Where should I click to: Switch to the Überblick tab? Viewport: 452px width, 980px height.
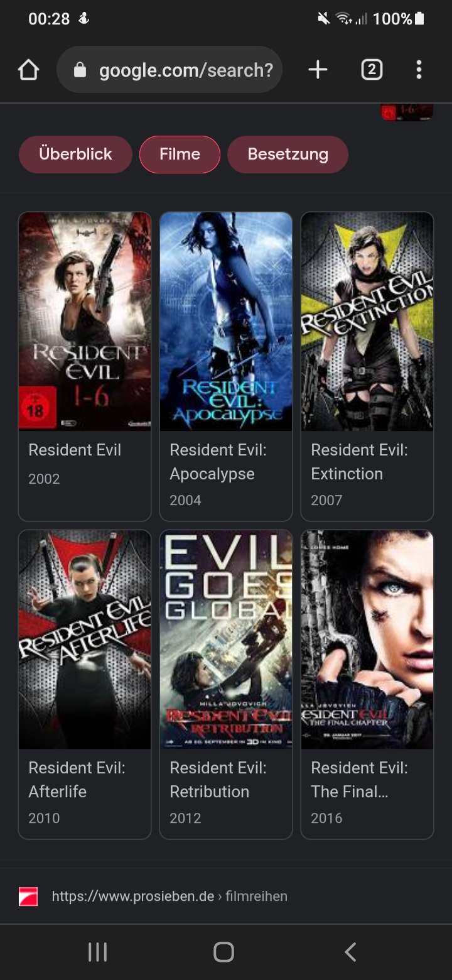pos(75,154)
